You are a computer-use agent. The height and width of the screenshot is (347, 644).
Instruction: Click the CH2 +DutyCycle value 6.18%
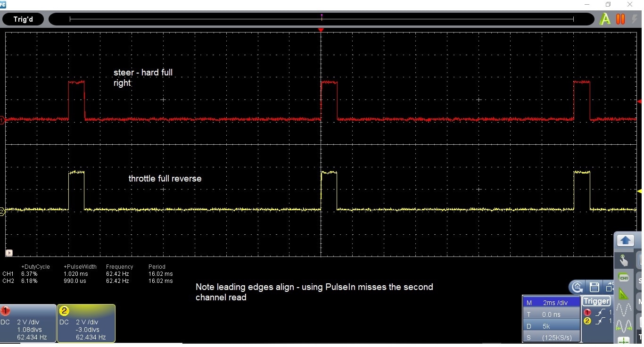coord(29,281)
